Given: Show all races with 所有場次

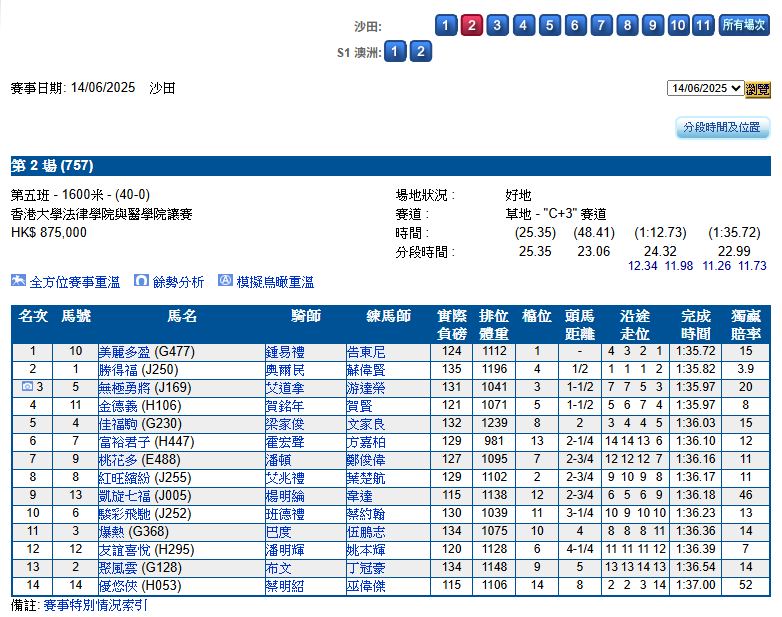Looking at the screenshot, I should (x=744, y=25).
